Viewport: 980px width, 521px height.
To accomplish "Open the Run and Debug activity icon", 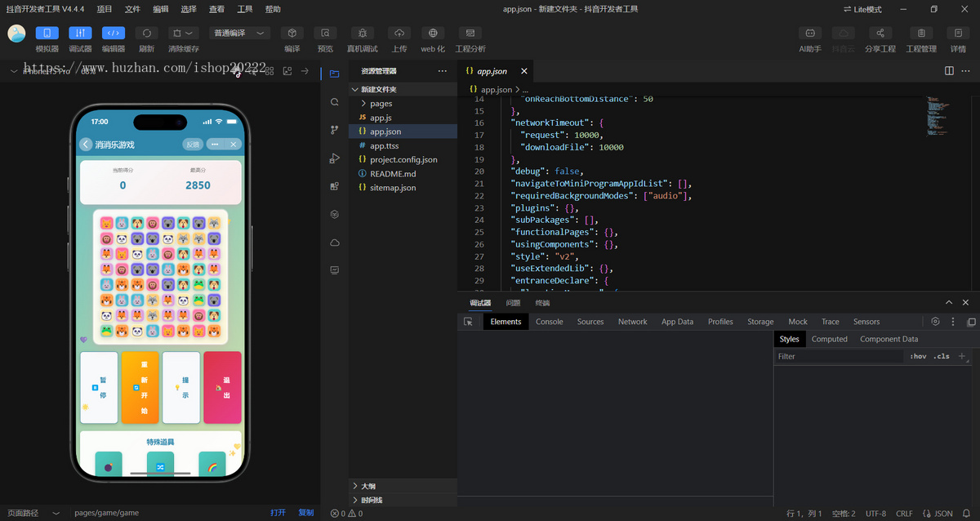I will (x=334, y=158).
